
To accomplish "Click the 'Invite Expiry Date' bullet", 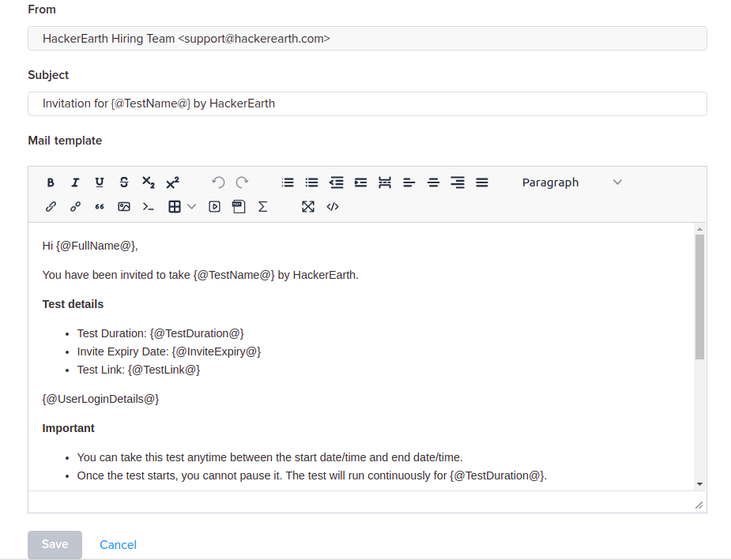I will pyautogui.click(x=169, y=351).
